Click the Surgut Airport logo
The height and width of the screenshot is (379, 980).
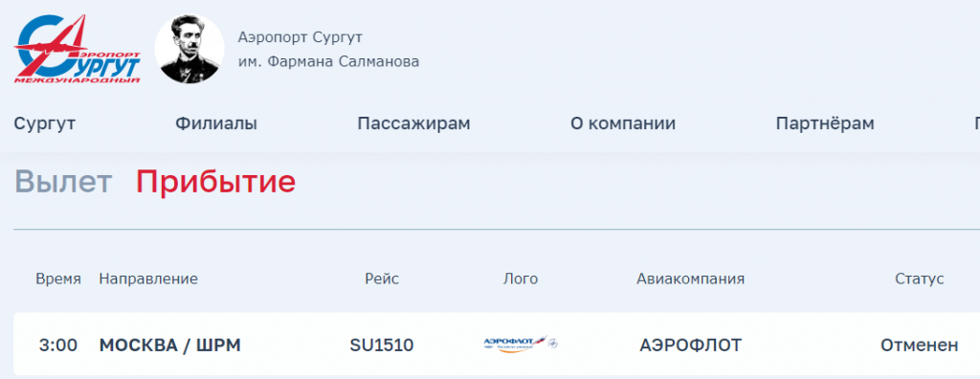point(78,49)
